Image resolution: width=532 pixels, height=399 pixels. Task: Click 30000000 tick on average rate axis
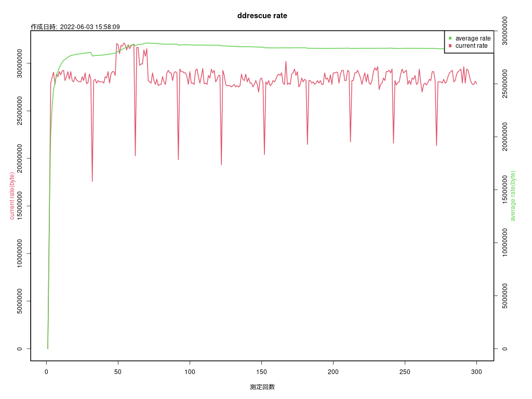point(505,31)
